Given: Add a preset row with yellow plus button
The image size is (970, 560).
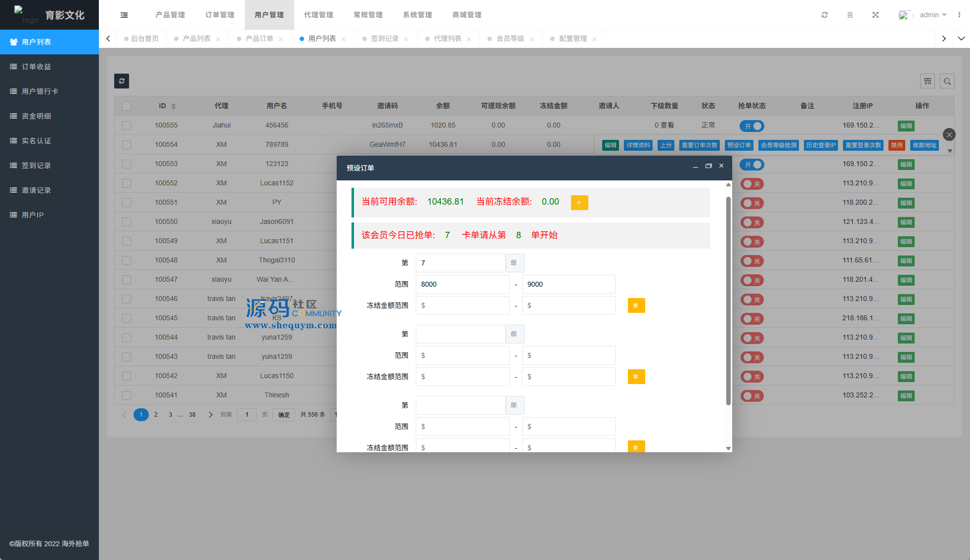Looking at the screenshot, I should [x=579, y=203].
